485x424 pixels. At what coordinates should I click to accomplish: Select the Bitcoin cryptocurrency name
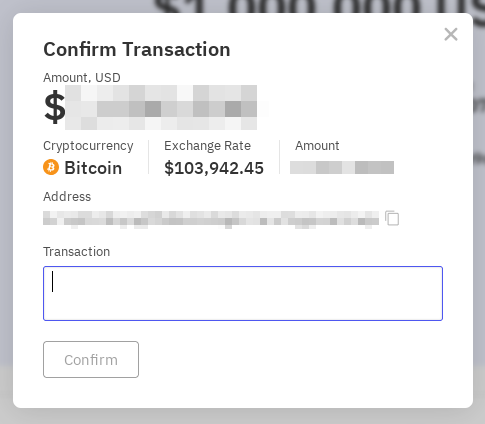pos(93,168)
